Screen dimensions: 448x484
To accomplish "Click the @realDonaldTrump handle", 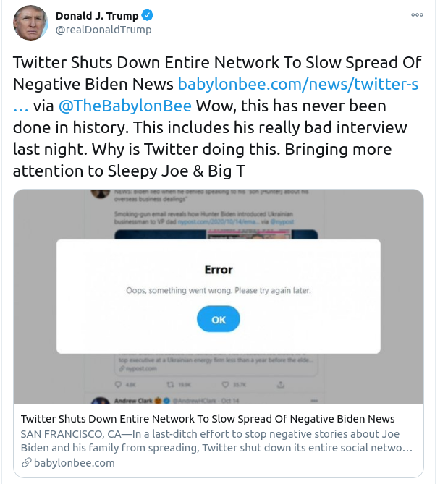I will (x=103, y=30).
